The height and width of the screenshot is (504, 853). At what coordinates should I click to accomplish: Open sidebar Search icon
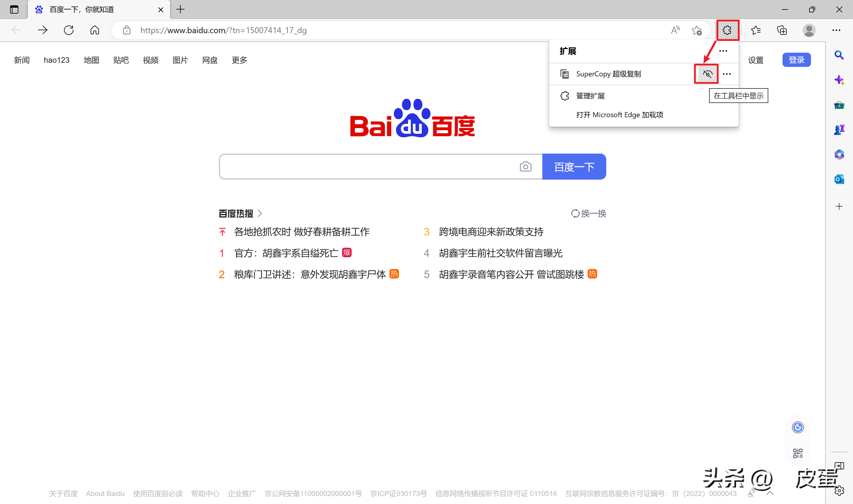[x=839, y=55]
